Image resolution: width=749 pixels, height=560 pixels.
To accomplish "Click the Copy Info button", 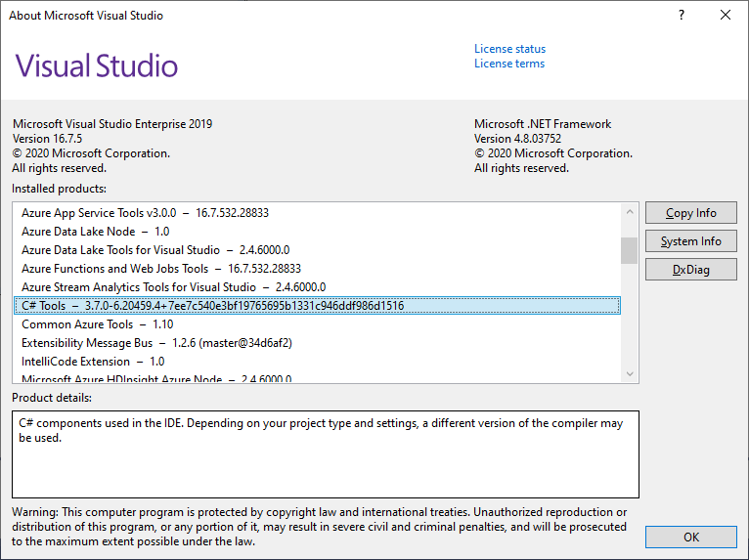I will [690, 213].
